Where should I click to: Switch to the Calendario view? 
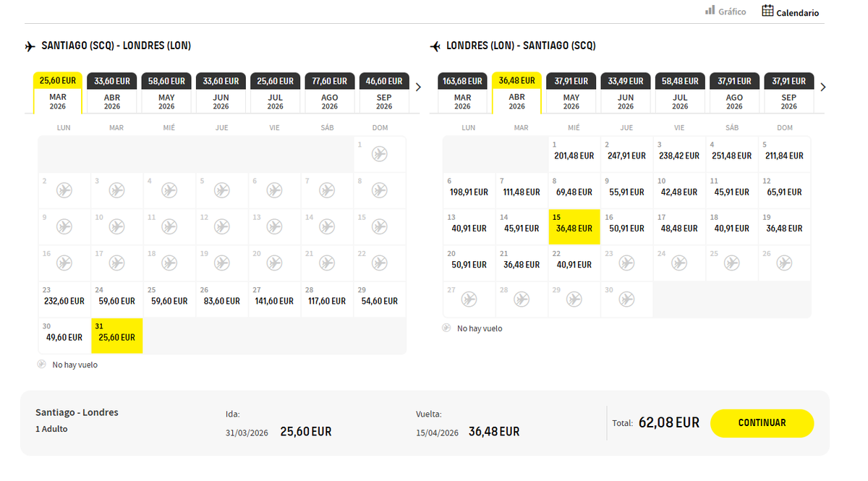790,11
